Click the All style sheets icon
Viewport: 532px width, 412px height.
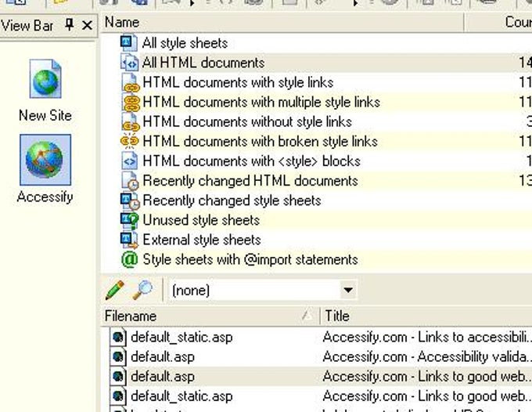point(130,42)
